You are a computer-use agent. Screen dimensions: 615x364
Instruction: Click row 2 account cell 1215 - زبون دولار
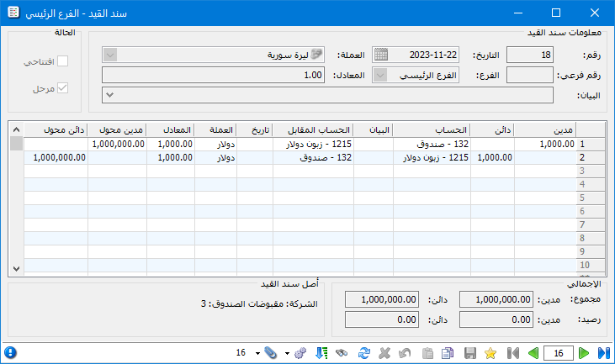(x=432, y=157)
